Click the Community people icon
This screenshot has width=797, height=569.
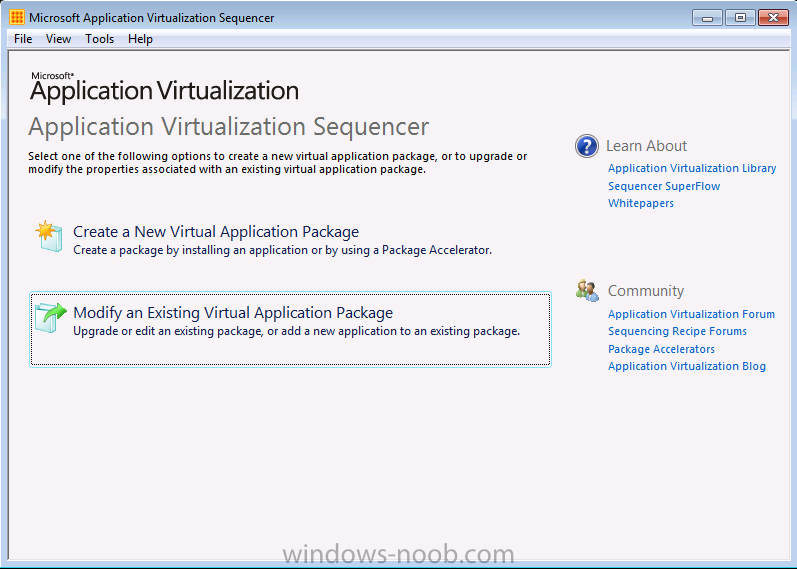click(x=587, y=290)
